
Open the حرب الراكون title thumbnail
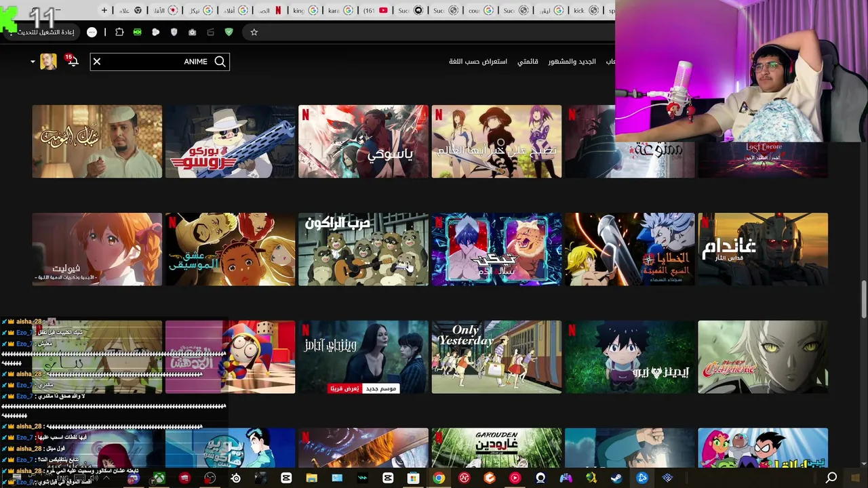[x=363, y=249]
